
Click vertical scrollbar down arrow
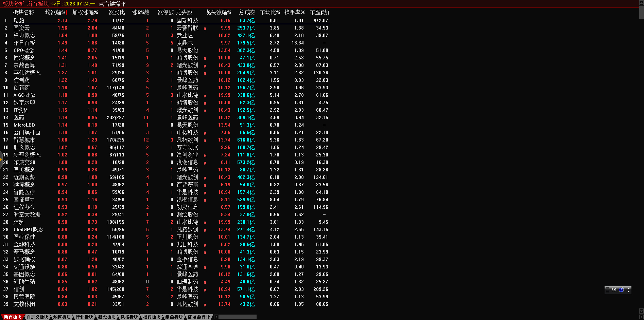click(x=641, y=311)
